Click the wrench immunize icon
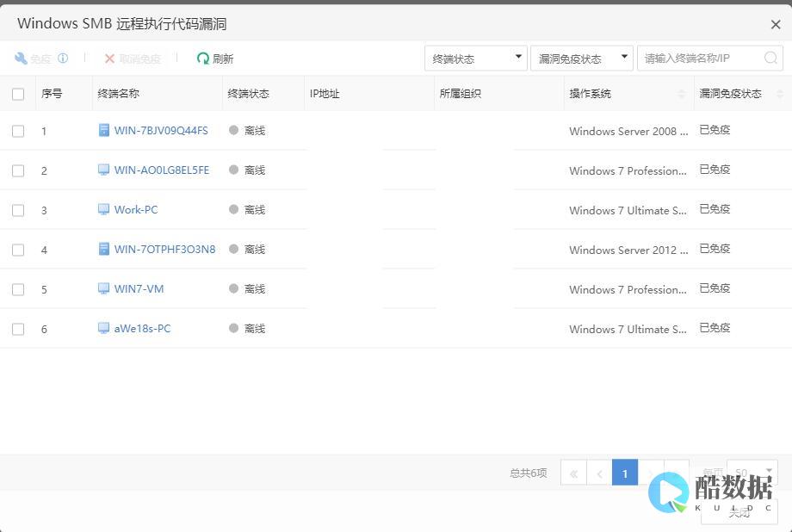792x532 pixels. tap(21, 58)
